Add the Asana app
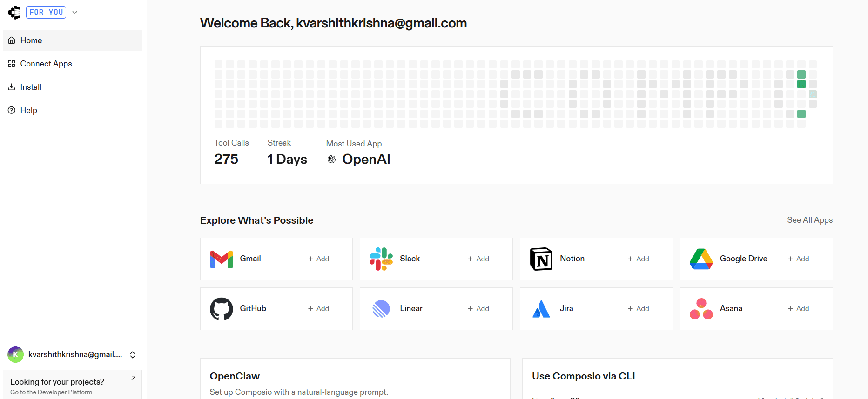This screenshot has height=399, width=868. coord(799,309)
